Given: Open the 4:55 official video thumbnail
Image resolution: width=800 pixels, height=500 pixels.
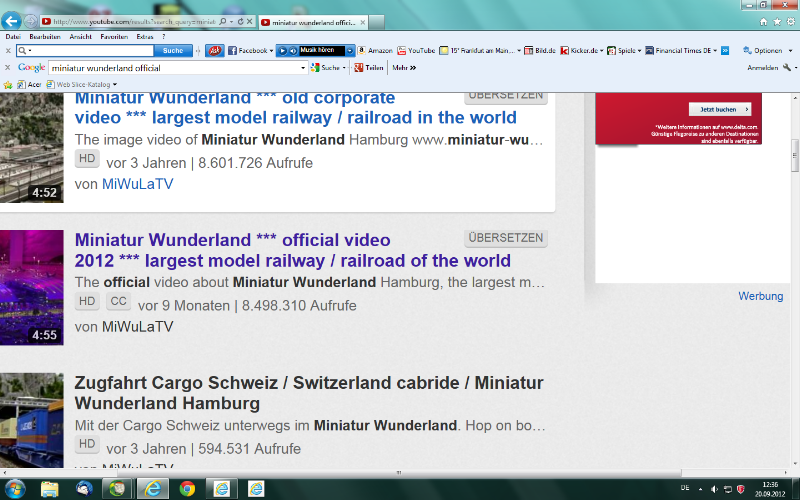Looking at the screenshot, I should coord(31,288).
